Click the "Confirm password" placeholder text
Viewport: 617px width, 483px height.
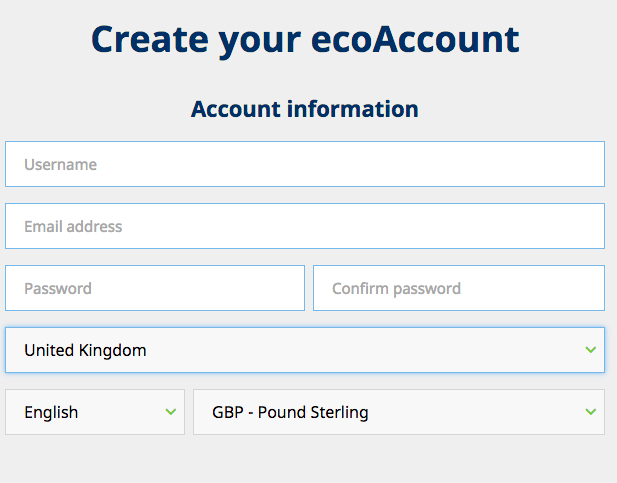click(x=396, y=288)
